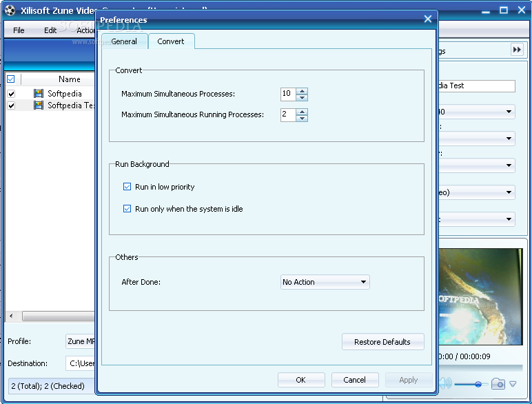This screenshot has width=532, height=404.
Task: Click the '2 (Total); 2 (Checked)' status text
Action: click(x=48, y=386)
